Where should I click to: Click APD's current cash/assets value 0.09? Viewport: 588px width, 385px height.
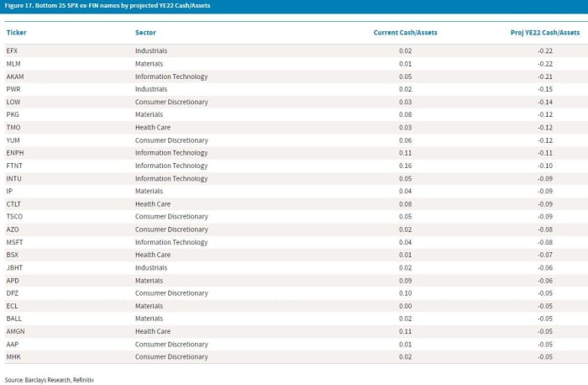click(406, 281)
